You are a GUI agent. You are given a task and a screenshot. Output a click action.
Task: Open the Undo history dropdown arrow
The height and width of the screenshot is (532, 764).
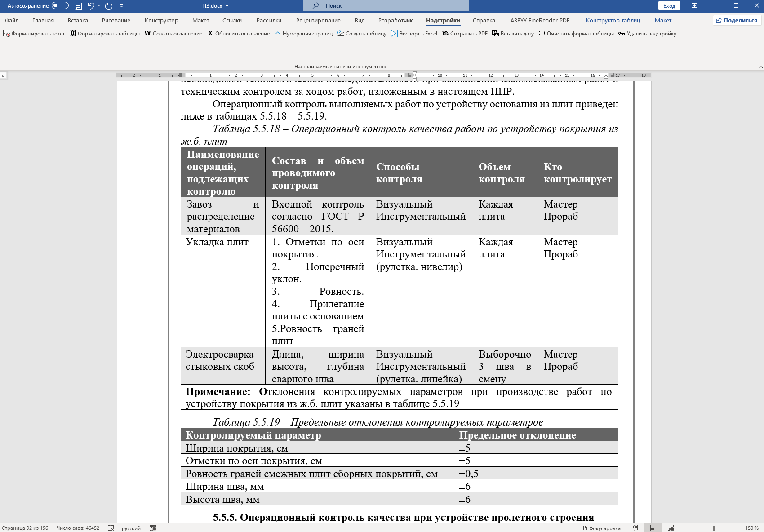(99, 6)
